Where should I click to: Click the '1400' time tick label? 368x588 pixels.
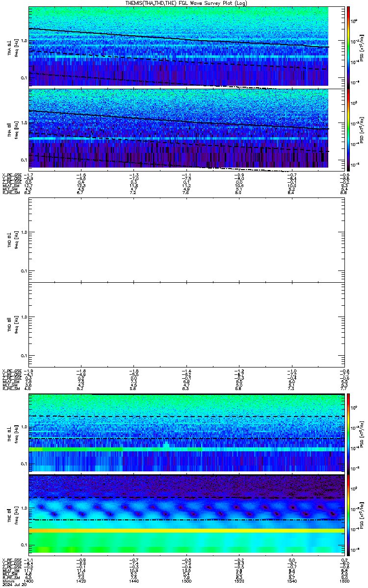(x=29, y=581)
